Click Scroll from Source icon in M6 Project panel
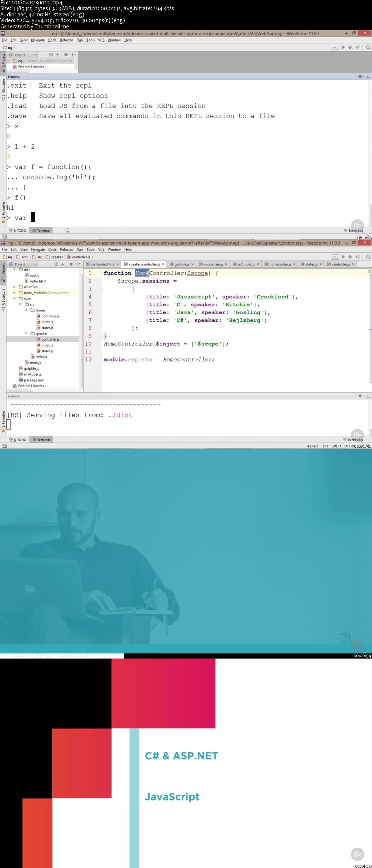The image size is (372, 868). click(51, 55)
